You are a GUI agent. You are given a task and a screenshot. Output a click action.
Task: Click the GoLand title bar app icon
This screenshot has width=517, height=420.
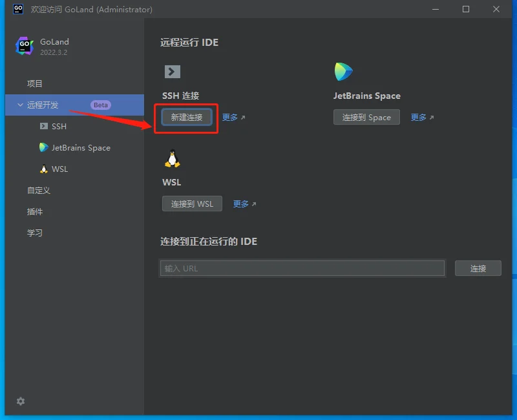tap(18, 9)
